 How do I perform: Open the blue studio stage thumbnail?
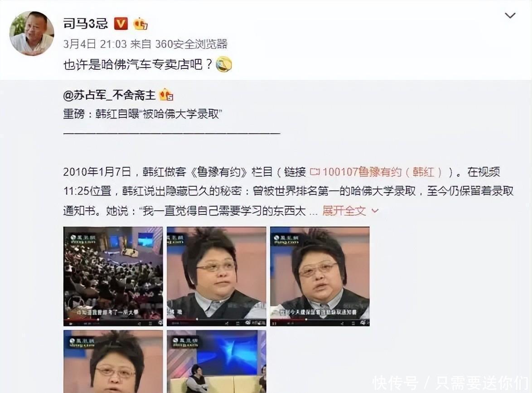(217, 361)
